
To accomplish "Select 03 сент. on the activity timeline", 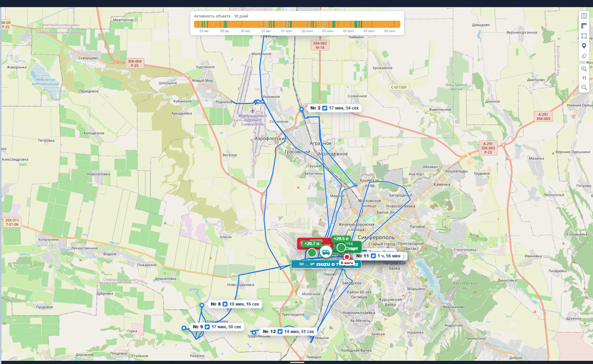I will tap(328, 31).
